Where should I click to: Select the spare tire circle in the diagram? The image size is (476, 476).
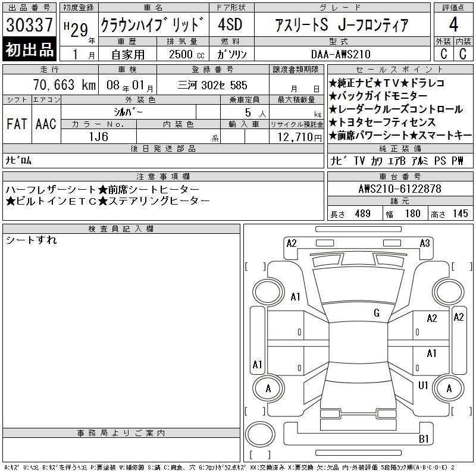click(x=260, y=435)
